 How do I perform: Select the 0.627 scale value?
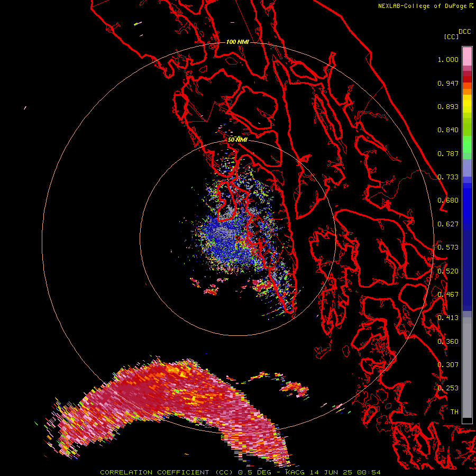448,224
